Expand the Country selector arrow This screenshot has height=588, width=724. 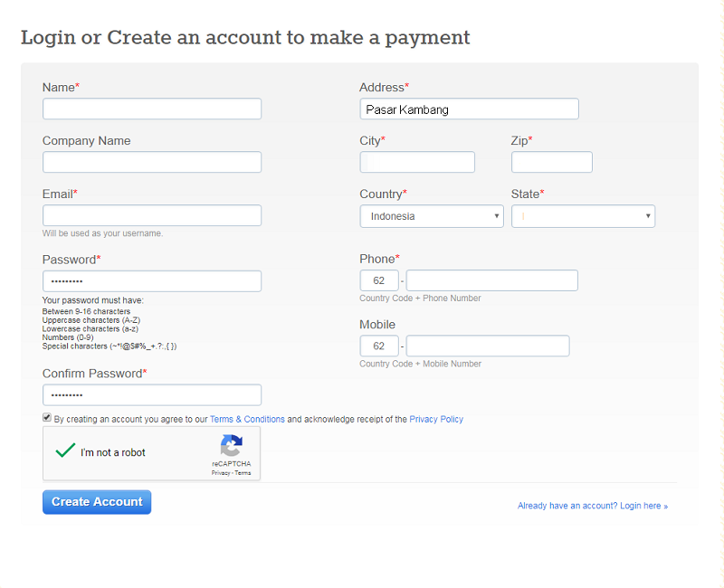pyautogui.click(x=496, y=216)
